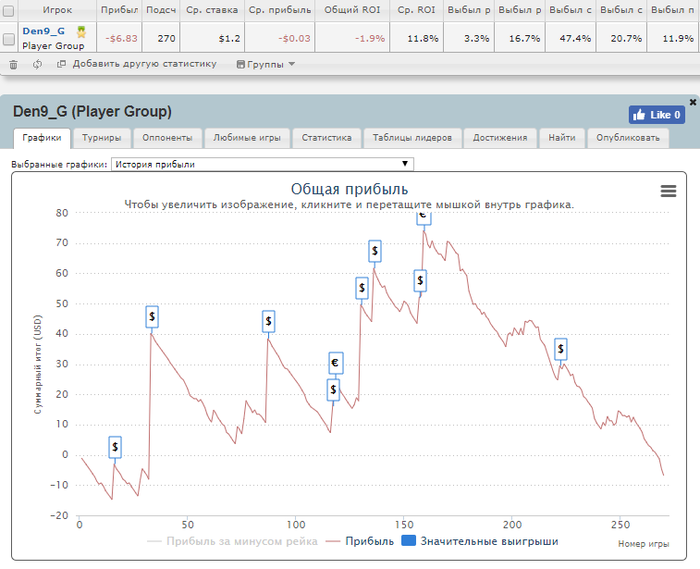The width and height of the screenshot is (700, 569).
Task: Click the $ win marker near game 16
Action: pyautogui.click(x=115, y=447)
